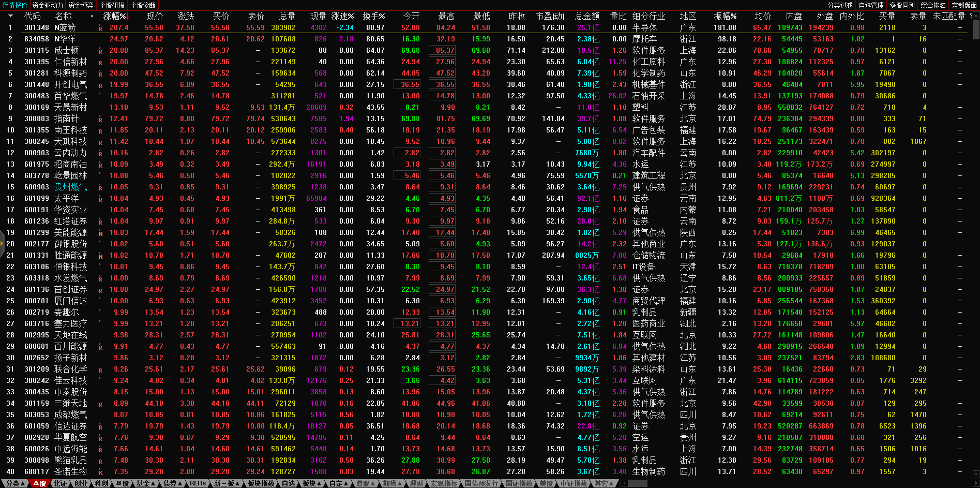The height and width of the screenshot is (488, 980).
Task: Click the R margin-trading marker beside N蓝箭
Action: pyautogui.click(x=100, y=28)
